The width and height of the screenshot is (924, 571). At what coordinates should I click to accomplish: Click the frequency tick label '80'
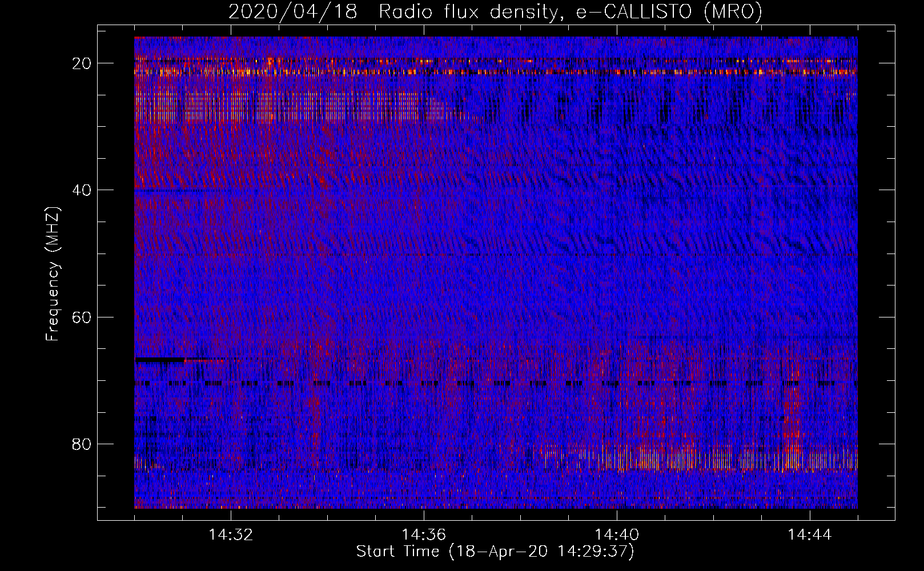point(82,444)
